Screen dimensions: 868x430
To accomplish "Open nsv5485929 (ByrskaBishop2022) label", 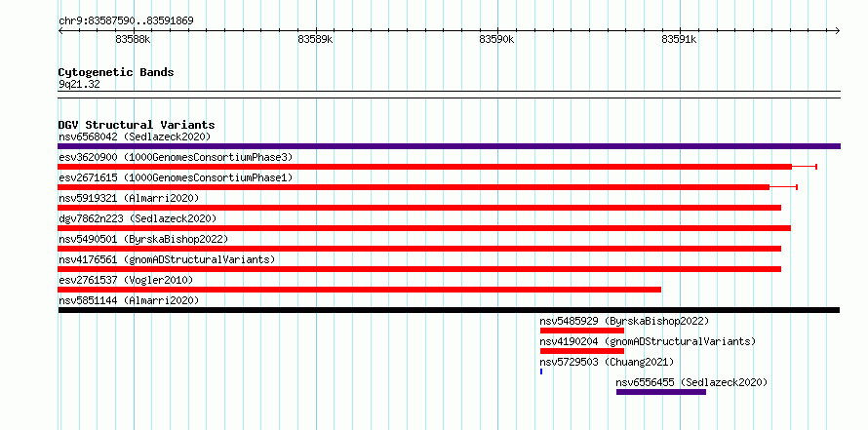I will 624,321.
